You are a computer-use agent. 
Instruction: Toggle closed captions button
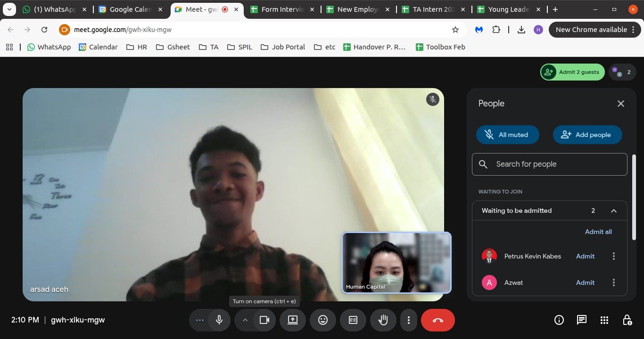[353, 320]
